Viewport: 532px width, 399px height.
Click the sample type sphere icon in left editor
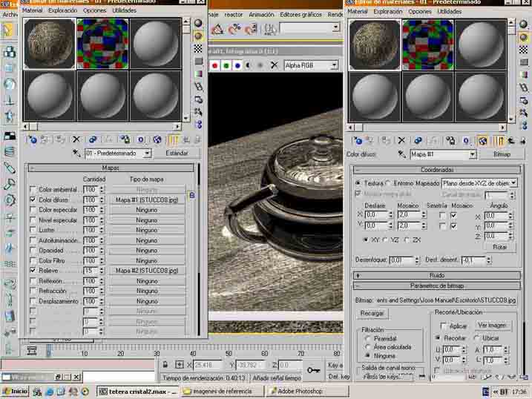tap(198, 23)
